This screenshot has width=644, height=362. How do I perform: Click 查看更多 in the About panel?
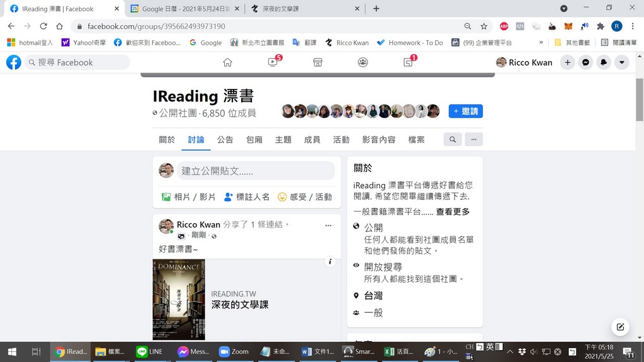point(453,212)
